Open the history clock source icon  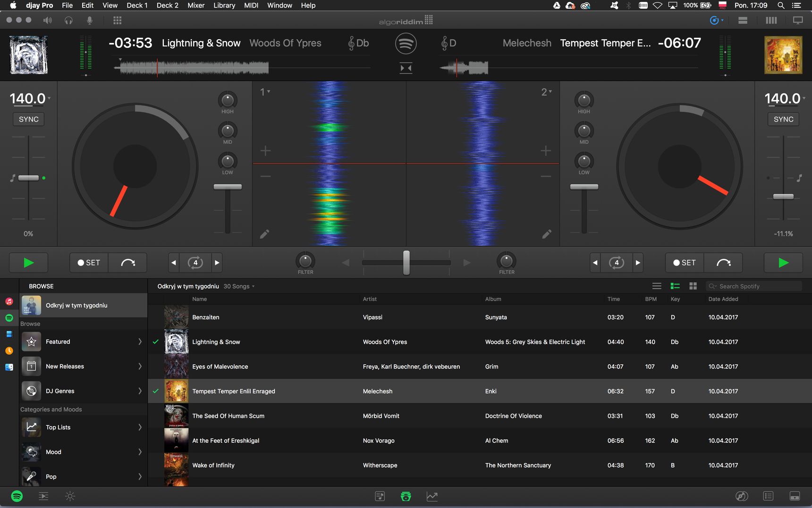click(9, 351)
